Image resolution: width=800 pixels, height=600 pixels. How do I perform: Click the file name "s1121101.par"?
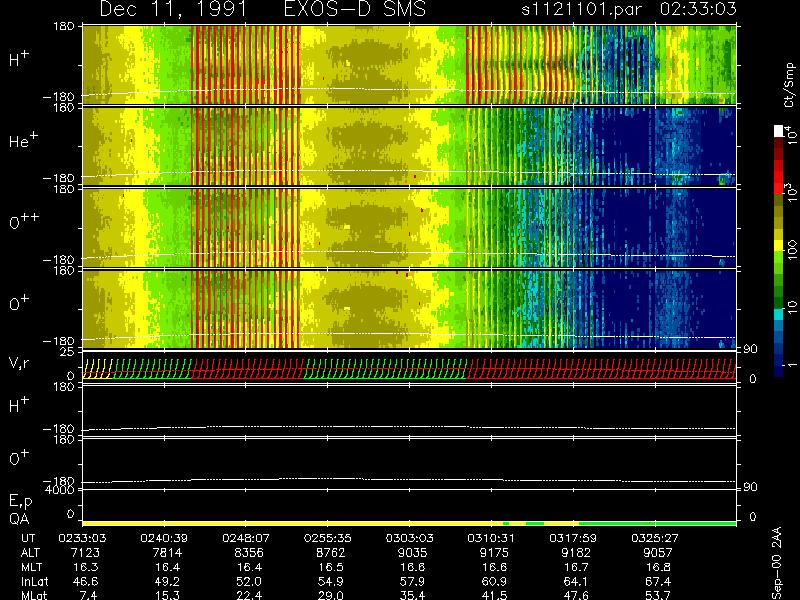[581, 9]
